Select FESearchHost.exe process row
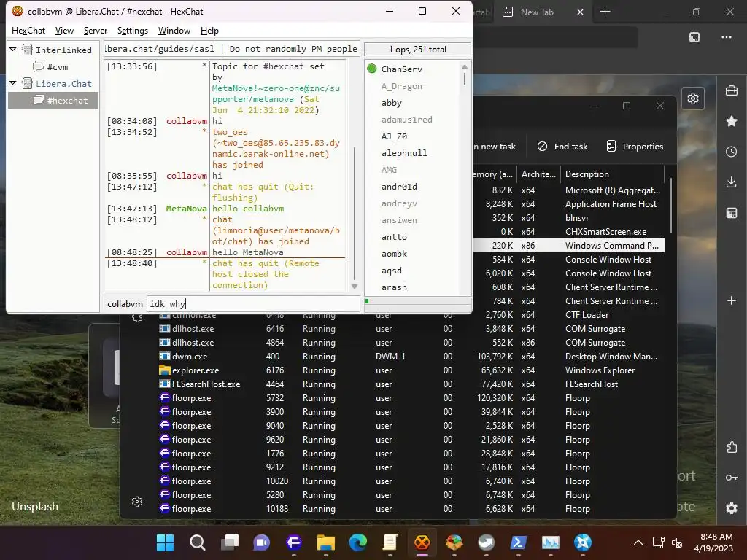Screen dimensions: 747x560 pyautogui.click(x=410, y=384)
